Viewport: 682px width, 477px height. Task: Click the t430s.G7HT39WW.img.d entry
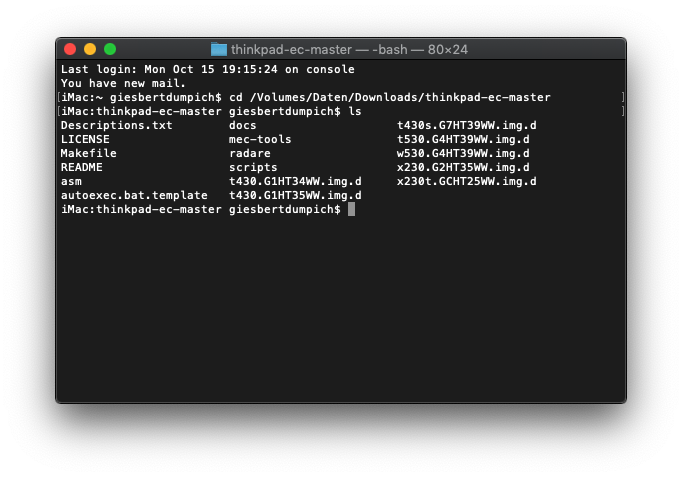point(466,125)
